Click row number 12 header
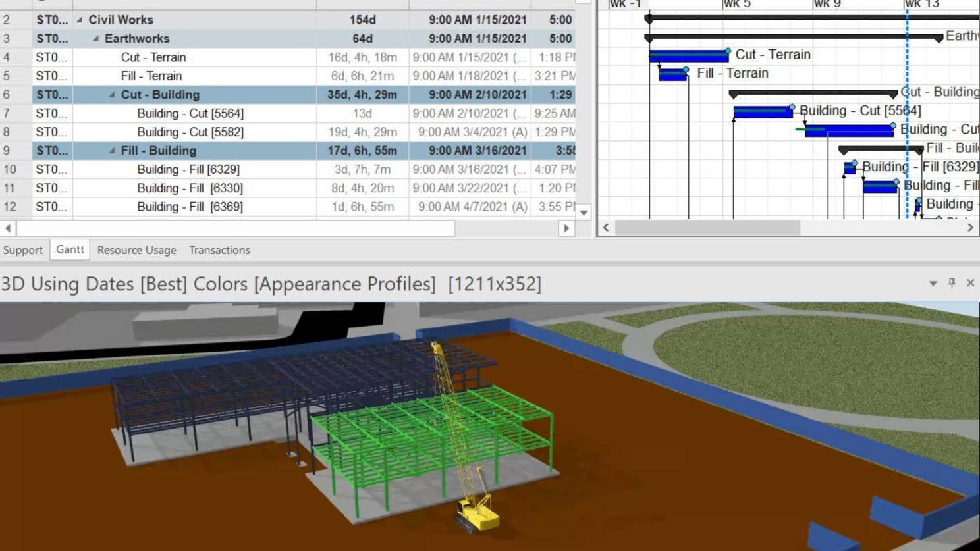980x551 pixels. point(16,207)
